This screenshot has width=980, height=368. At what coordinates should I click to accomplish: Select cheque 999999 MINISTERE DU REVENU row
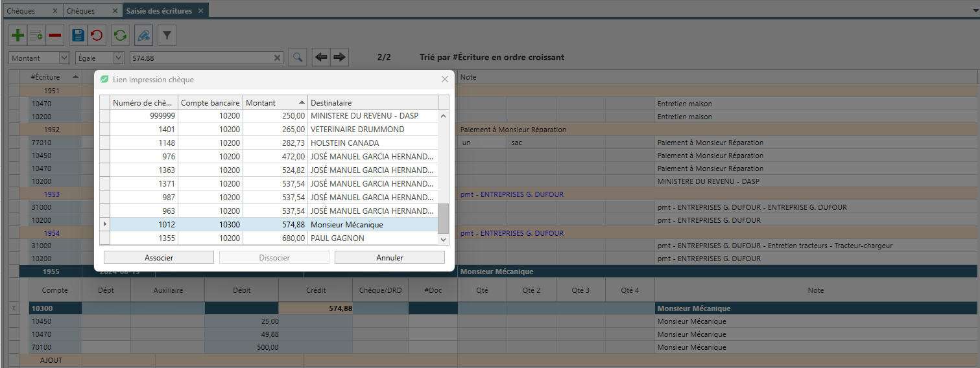click(x=269, y=116)
